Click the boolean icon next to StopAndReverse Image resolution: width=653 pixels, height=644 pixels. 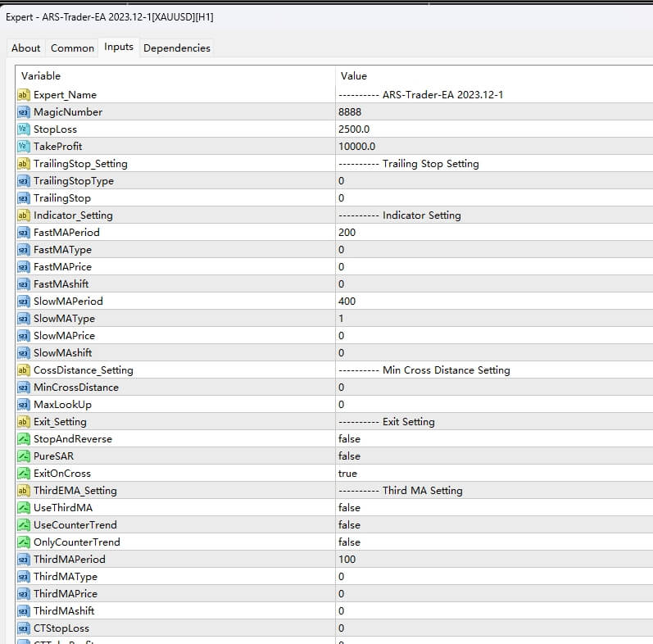click(x=23, y=439)
